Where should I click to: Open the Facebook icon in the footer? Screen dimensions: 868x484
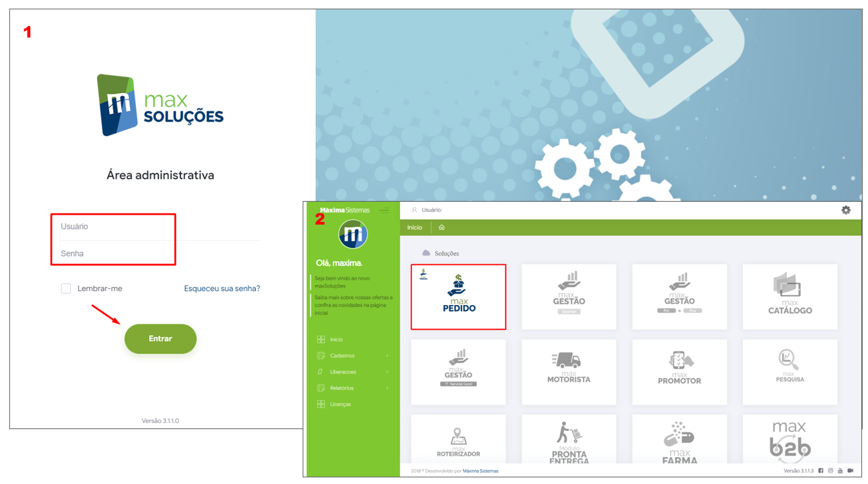820,471
